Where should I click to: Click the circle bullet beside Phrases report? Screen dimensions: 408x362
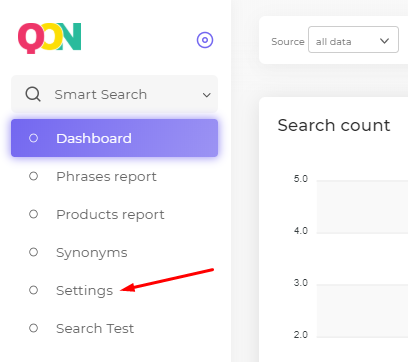coord(33,176)
